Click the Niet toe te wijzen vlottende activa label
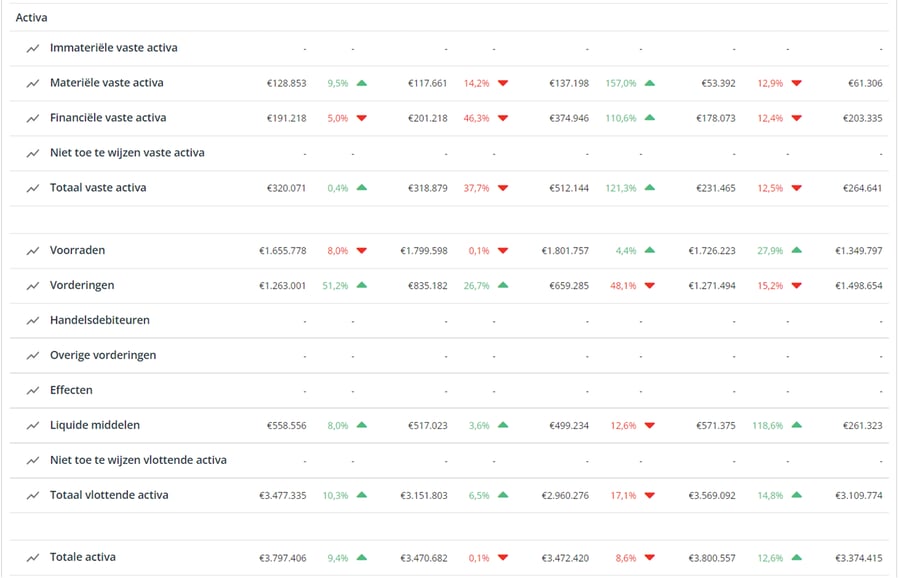900x578 pixels. pos(138,460)
